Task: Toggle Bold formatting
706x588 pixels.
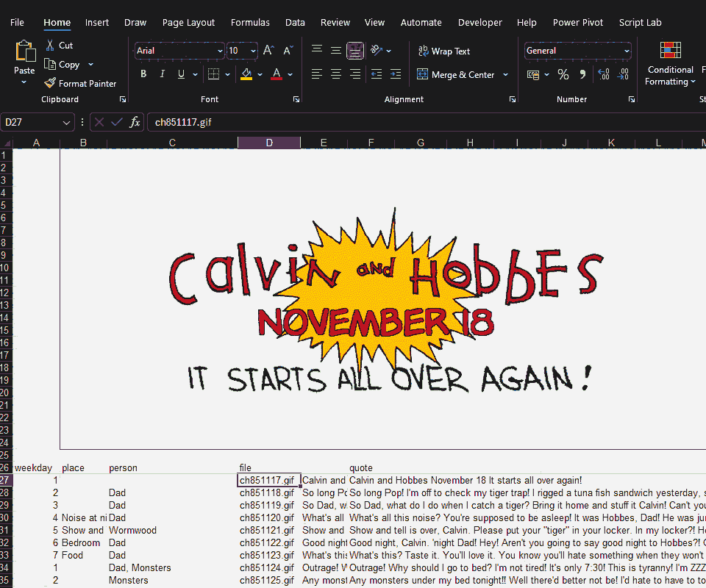Action: click(143, 74)
